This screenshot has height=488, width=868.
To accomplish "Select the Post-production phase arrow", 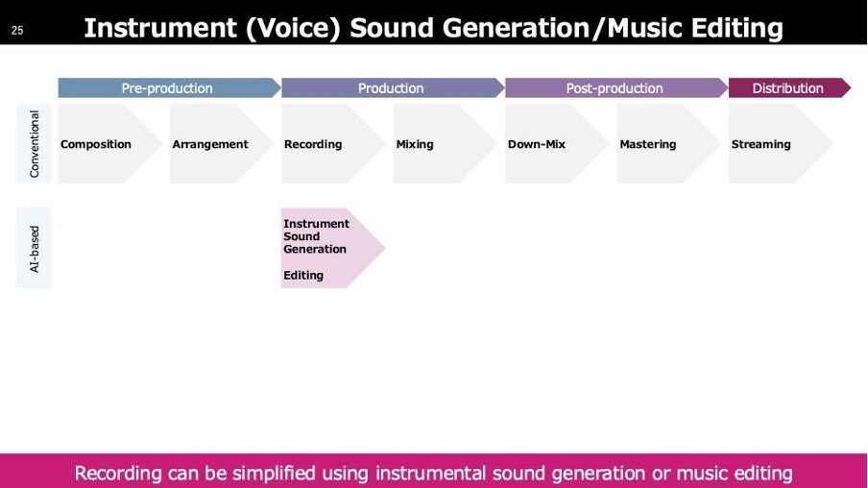I will point(616,88).
